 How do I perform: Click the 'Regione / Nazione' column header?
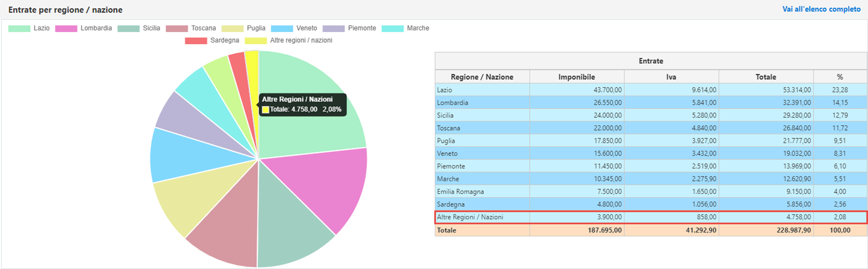(x=482, y=77)
